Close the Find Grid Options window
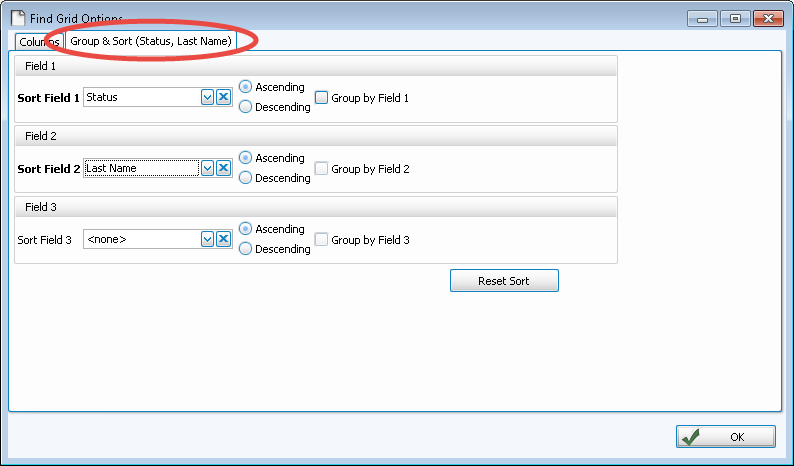Screen dimensions: 794x466 pos(767,18)
